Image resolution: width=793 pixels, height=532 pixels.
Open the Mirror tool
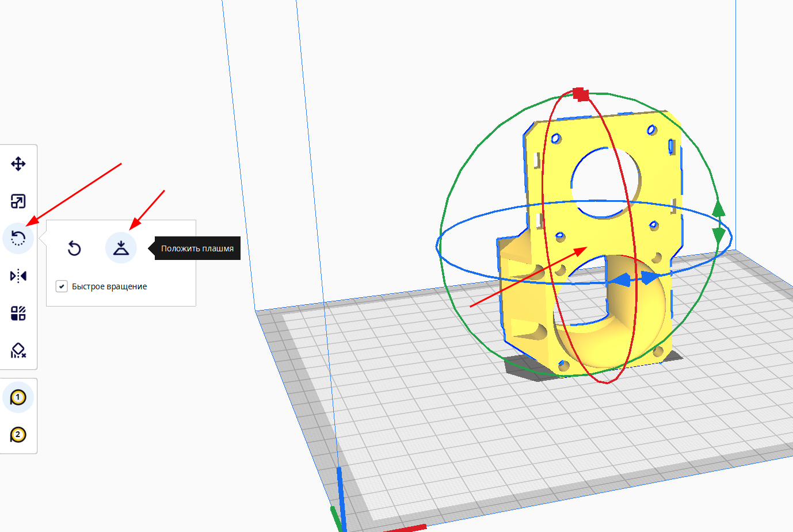point(18,276)
